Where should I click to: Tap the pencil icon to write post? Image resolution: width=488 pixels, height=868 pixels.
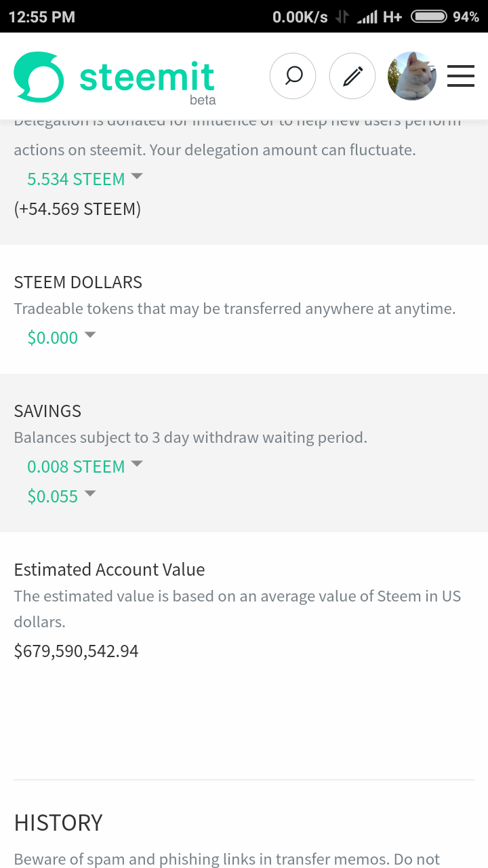(352, 76)
